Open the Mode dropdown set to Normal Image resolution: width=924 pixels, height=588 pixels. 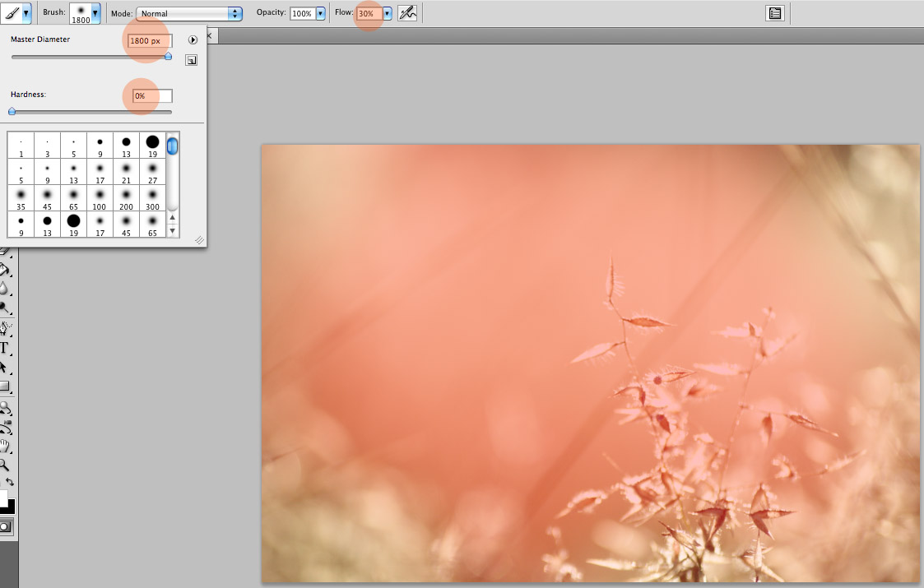point(189,13)
